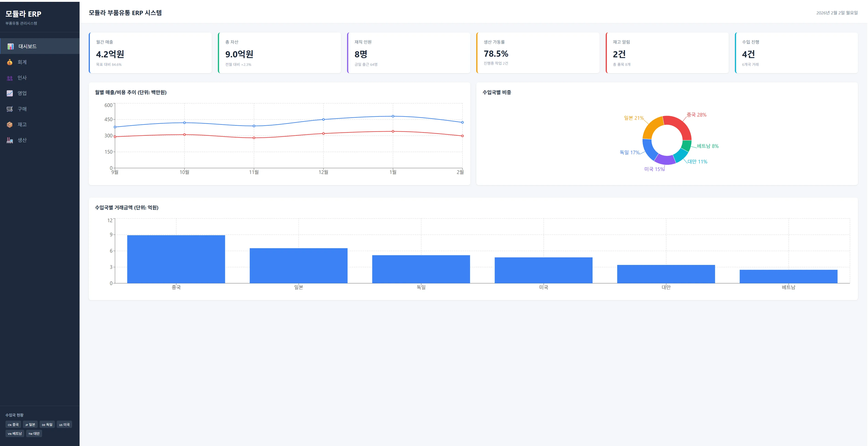The height and width of the screenshot is (446, 868).
Task: Open the 재고 알림 summary card
Action: 667,53
